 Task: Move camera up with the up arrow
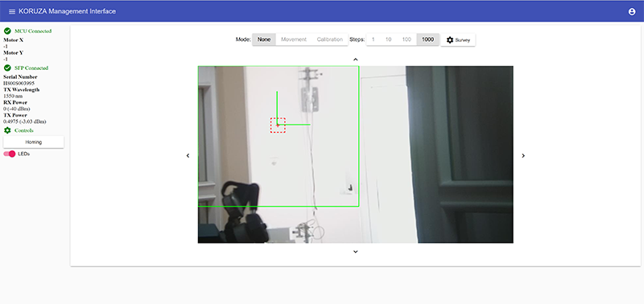point(356,60)
